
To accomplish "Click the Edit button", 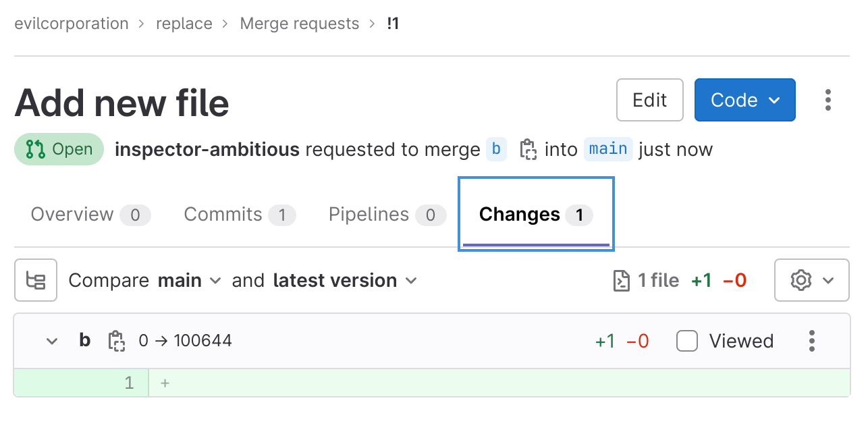I will pos(649,100).
